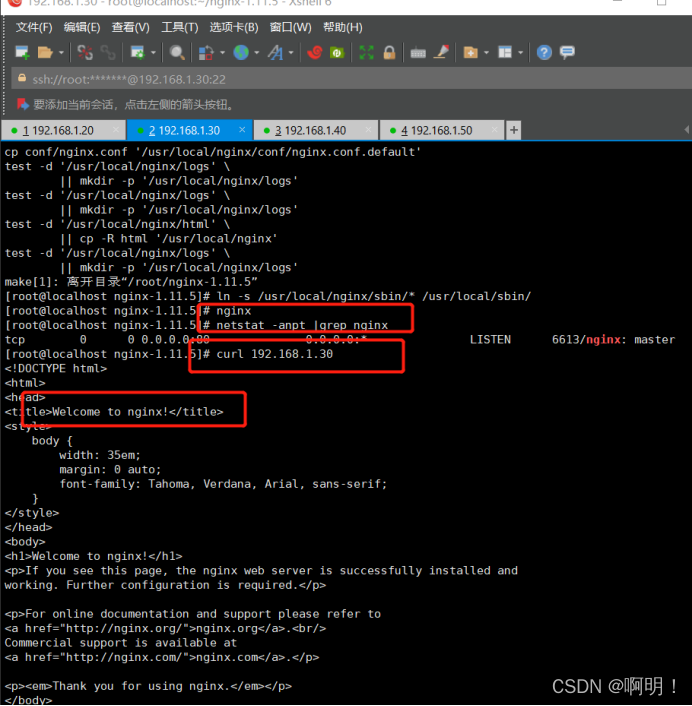
Task: Open the 窗口(W) menu
Action: click(290, 27)
